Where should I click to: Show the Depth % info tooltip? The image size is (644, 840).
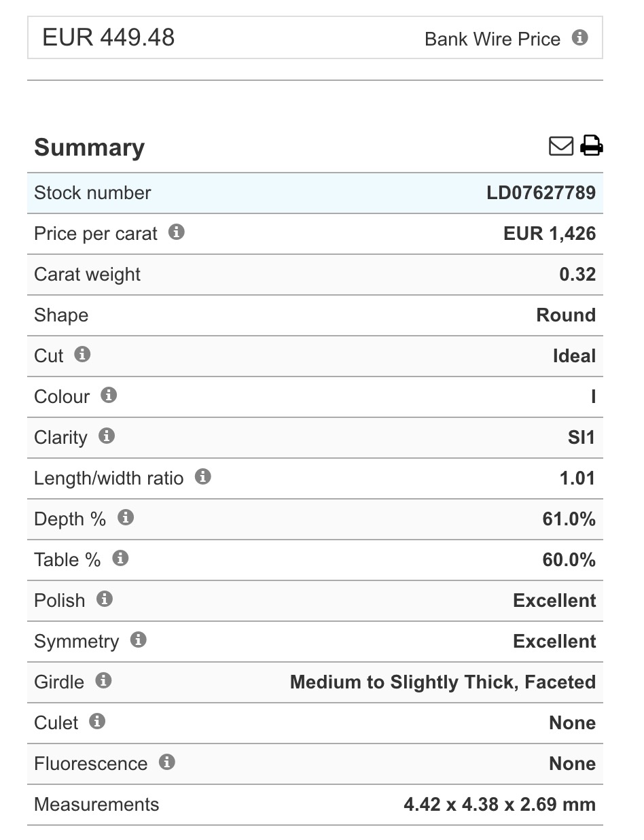pyautogui.click(x=125, y=517)
